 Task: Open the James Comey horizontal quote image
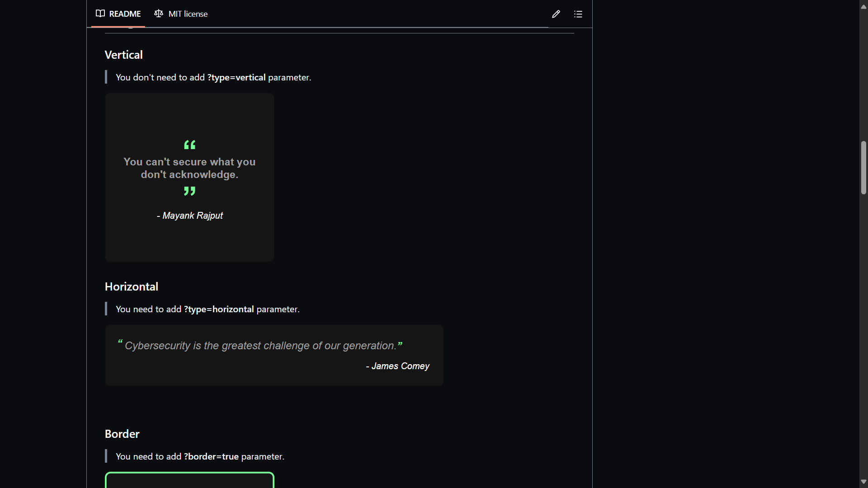coord(274,355)
